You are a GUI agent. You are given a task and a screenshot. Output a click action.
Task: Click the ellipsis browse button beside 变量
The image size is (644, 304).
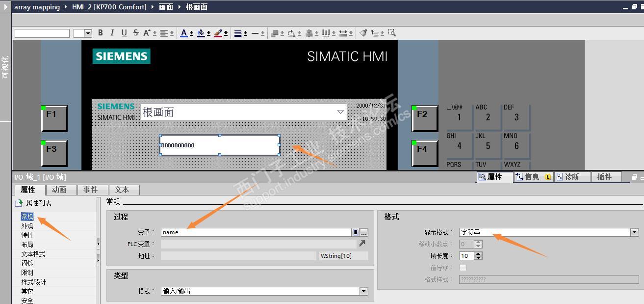click(x=364, y=232)
